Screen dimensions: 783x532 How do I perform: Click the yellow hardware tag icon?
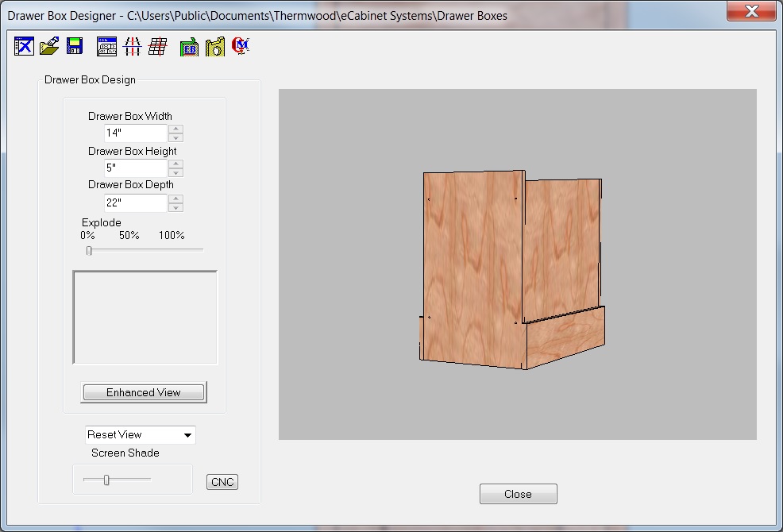[x=214, y=47]
